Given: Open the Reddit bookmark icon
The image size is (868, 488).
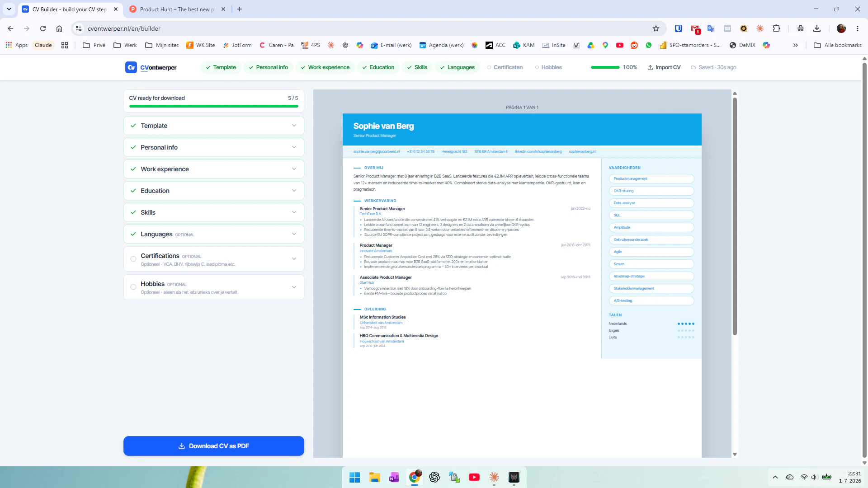Looking at the screenshot, I should point(634,45).
